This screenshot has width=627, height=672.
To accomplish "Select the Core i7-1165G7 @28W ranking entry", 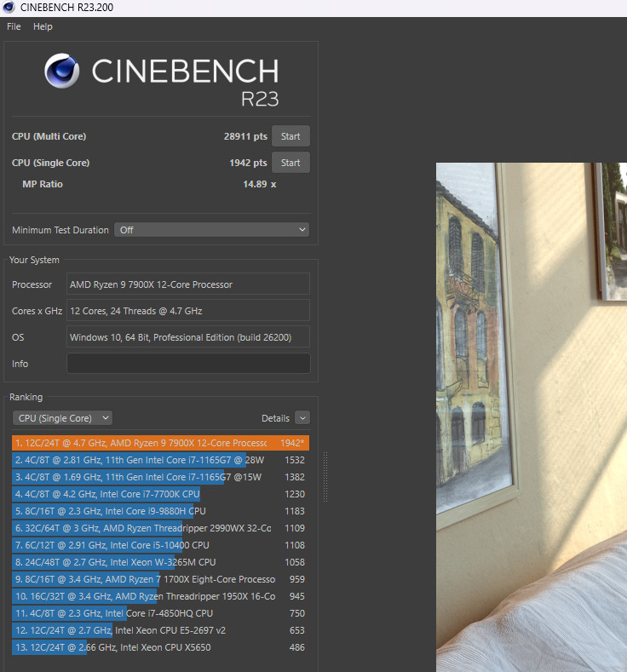I will coord(160,460).
